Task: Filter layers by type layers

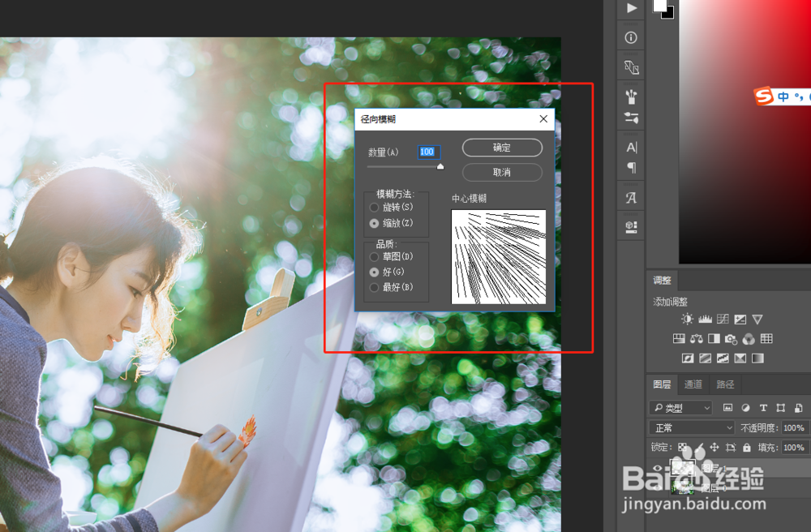Action: [x=763, y=407]
